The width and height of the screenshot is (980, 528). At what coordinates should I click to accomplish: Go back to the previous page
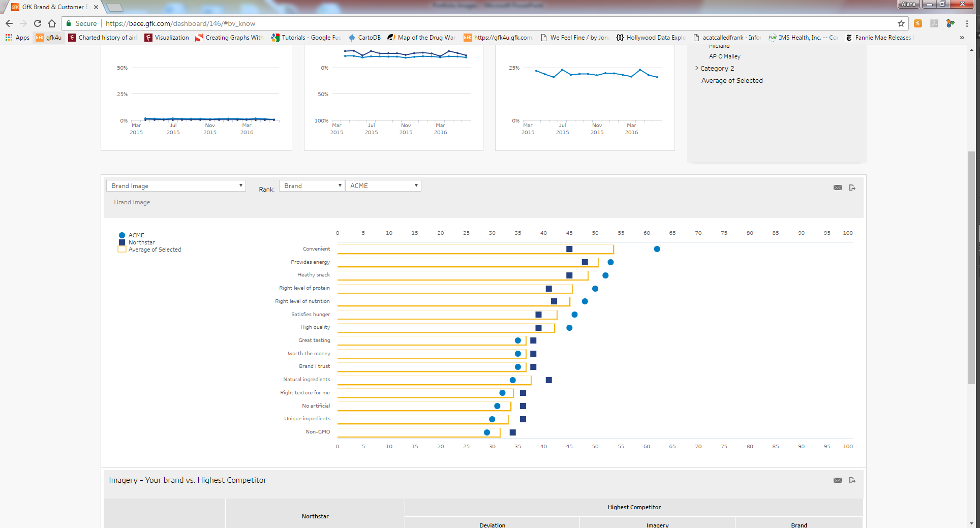9,23
